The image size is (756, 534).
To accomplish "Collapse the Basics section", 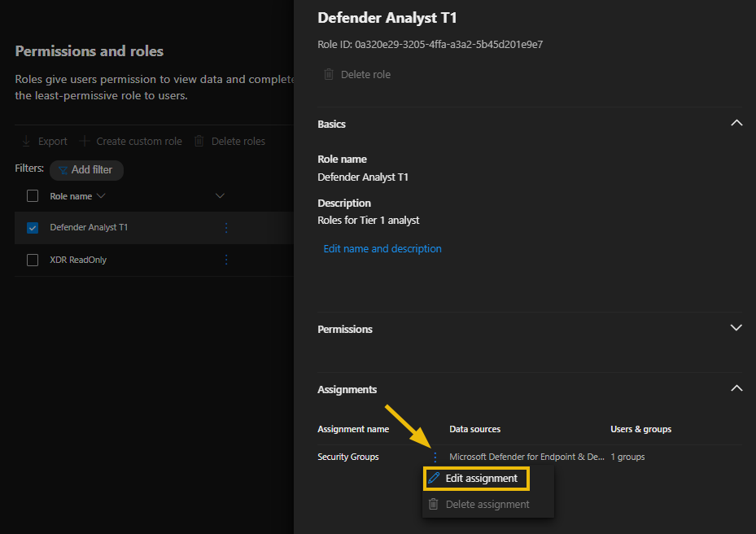I will click(x=736, y=122).
